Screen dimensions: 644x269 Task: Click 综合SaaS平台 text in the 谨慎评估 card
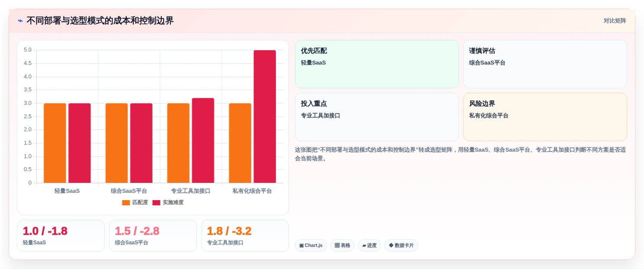[487, 63]
